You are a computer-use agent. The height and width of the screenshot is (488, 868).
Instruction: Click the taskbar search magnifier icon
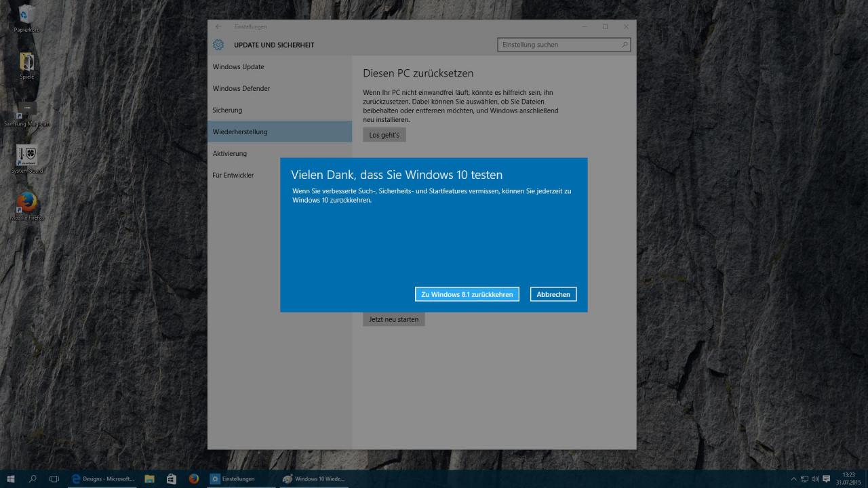pyautogui.click(x=33, y=479)
